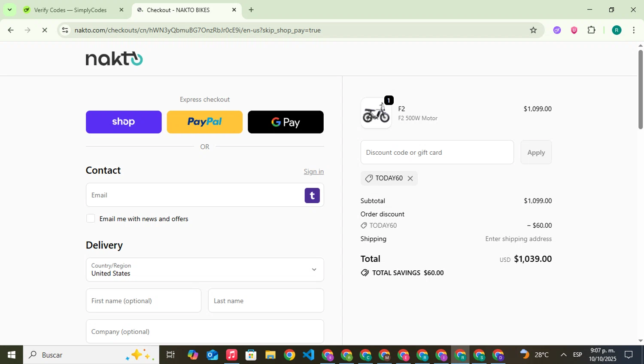644x364 pixels.
Task: Open the Windows Start menu
Action: click(12, 355)
